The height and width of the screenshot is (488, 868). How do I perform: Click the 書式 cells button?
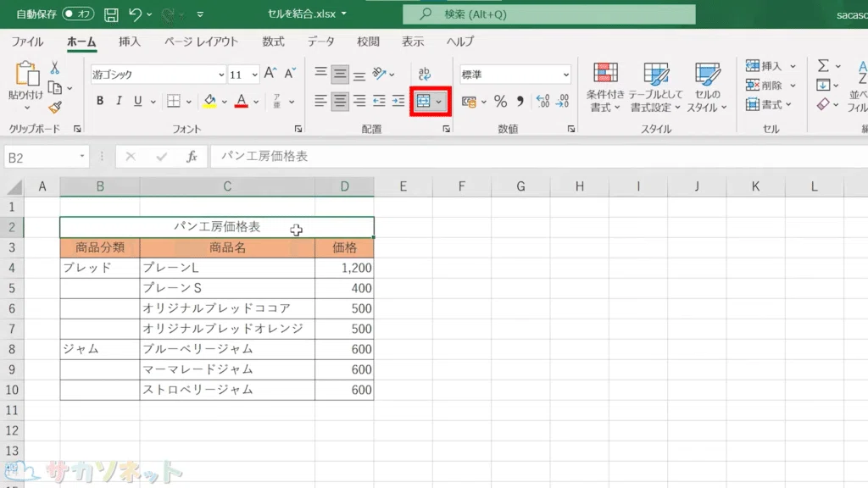click(768, 104)
